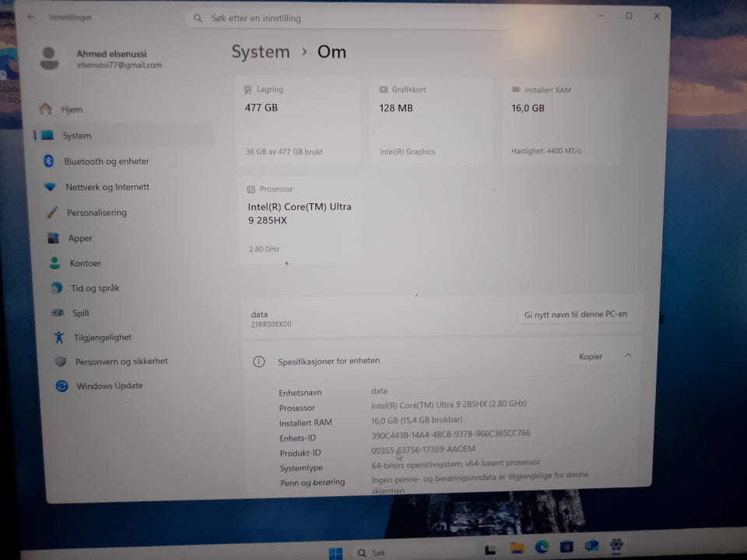Open the Installert RAM 16,0 GB card
The width and height of the screenshot is (747, 560).
[562, 121]
